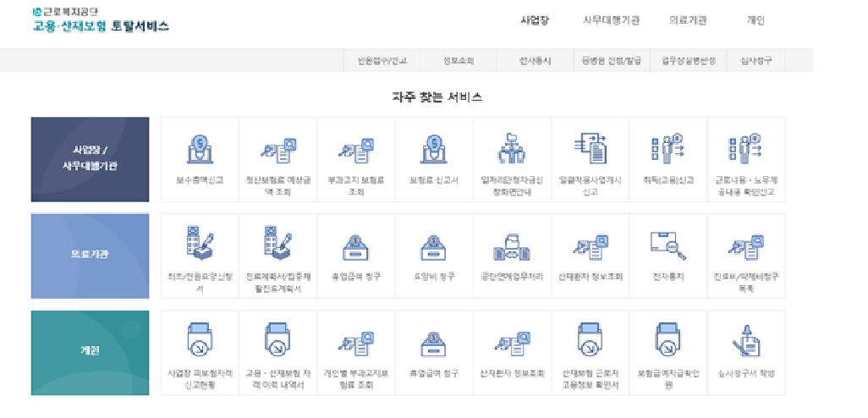Screen dimensions: 868x418
Task: Open the 심사청구 menu
Action: click(756, 61)
